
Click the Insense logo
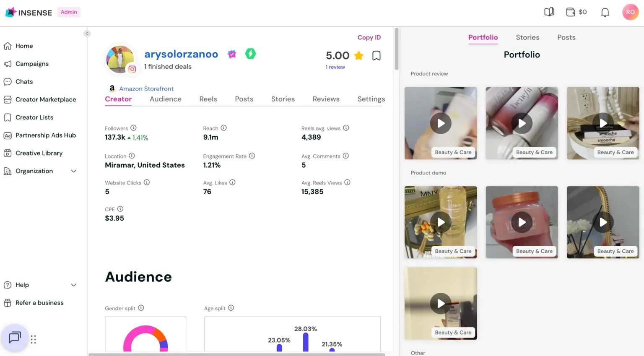[x=29, y=12]
